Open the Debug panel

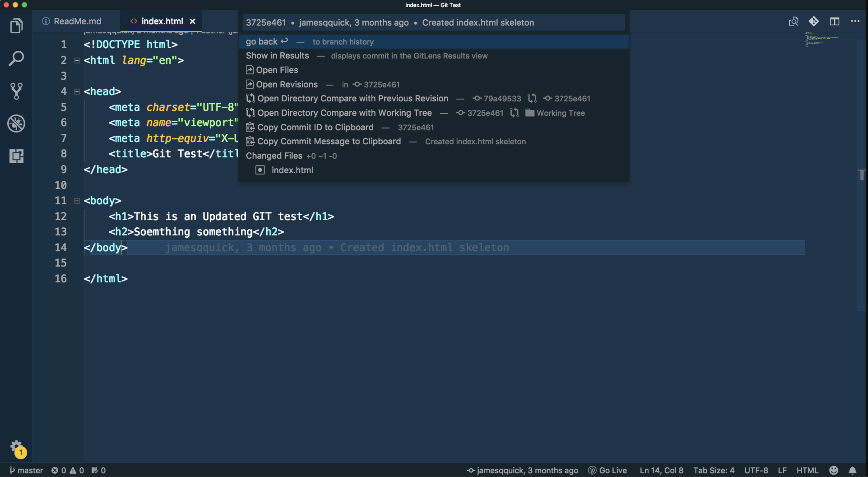coord(16,123)
